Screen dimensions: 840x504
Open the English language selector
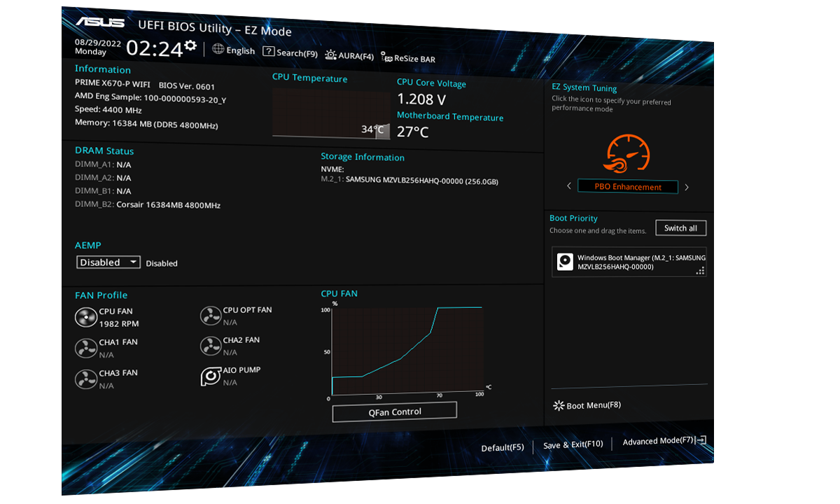(234, 50)
